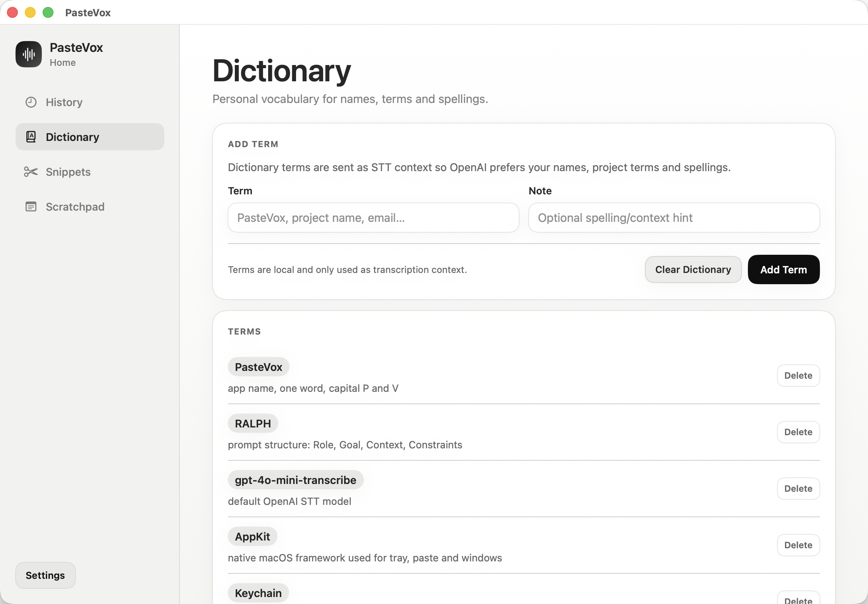The width and height of the screenshot is (868, 604).
Task: Click the 'Note' field label
Action: [x=540, y=191]
